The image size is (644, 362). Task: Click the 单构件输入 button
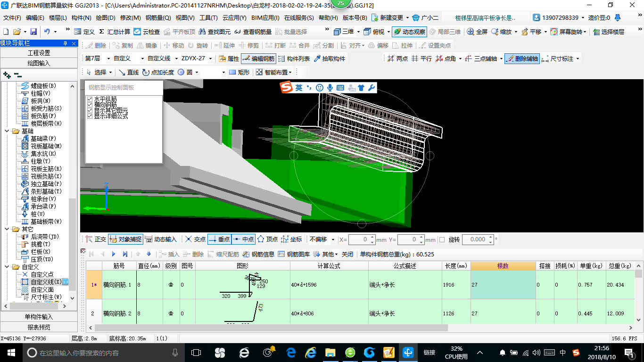tap(39, 317)
